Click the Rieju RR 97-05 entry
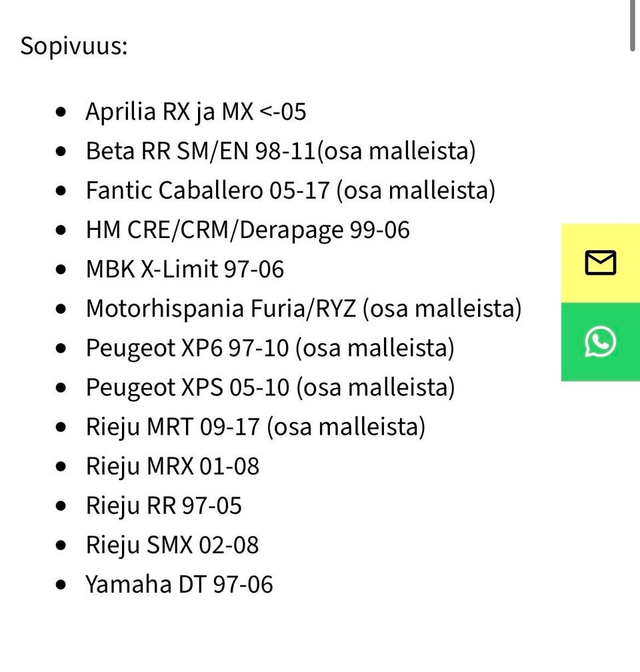Screen dimensions: 640x672 click(163, 506)
